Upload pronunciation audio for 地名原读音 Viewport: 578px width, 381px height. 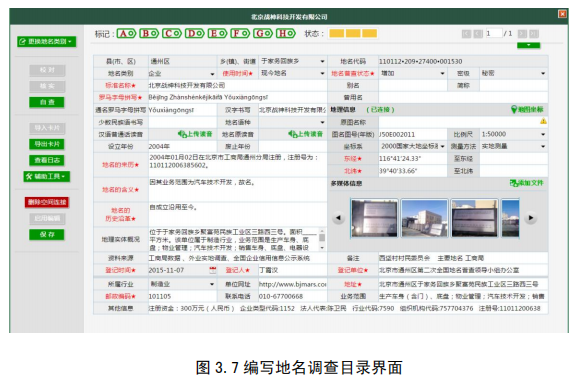(x=306, y=134)
